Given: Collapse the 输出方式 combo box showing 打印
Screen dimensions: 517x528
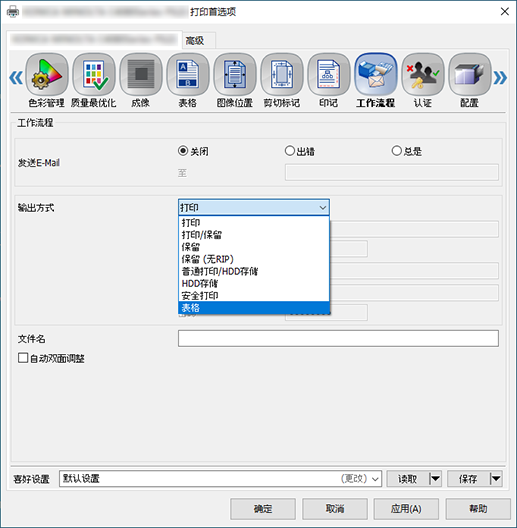Looking at the screenshot, I should 254,207.
